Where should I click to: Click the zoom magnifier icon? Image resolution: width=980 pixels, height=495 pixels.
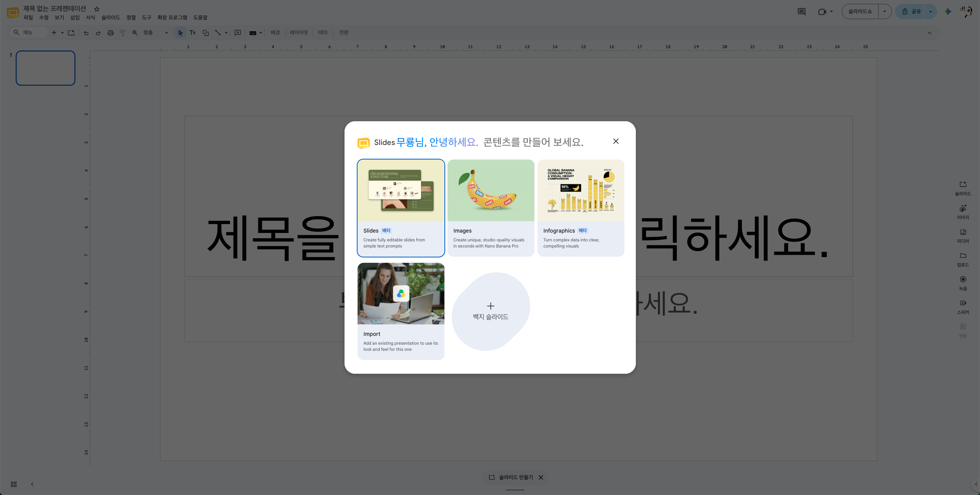135,33
